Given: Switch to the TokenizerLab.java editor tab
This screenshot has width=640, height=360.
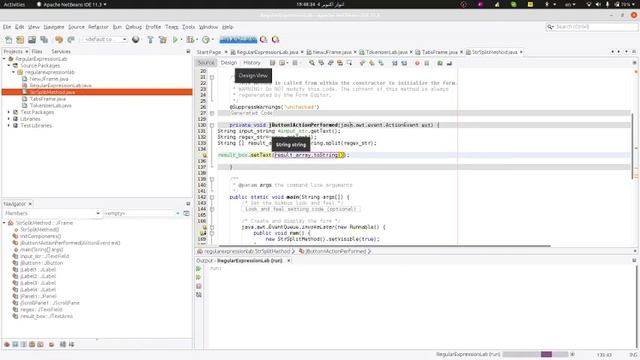Looking at the screenshot, I should click(386, 52).
